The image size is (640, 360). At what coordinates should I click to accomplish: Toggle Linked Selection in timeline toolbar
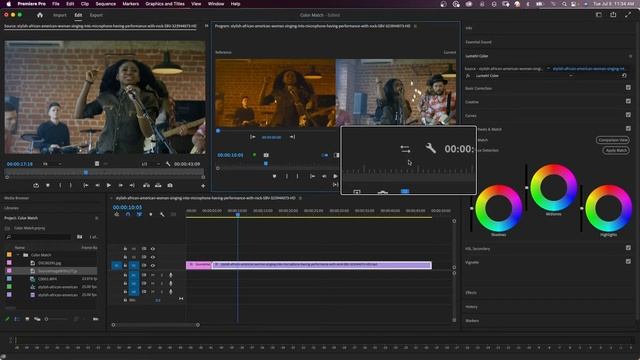coord(139,214)
